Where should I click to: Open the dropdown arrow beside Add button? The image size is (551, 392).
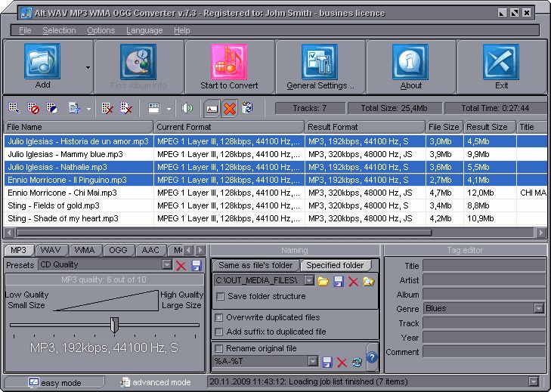[x=88, y=67]
